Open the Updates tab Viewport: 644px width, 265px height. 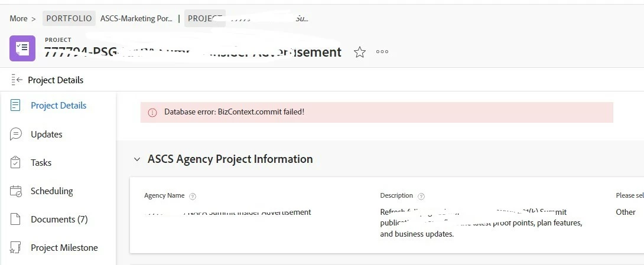(x=47, y=135)
